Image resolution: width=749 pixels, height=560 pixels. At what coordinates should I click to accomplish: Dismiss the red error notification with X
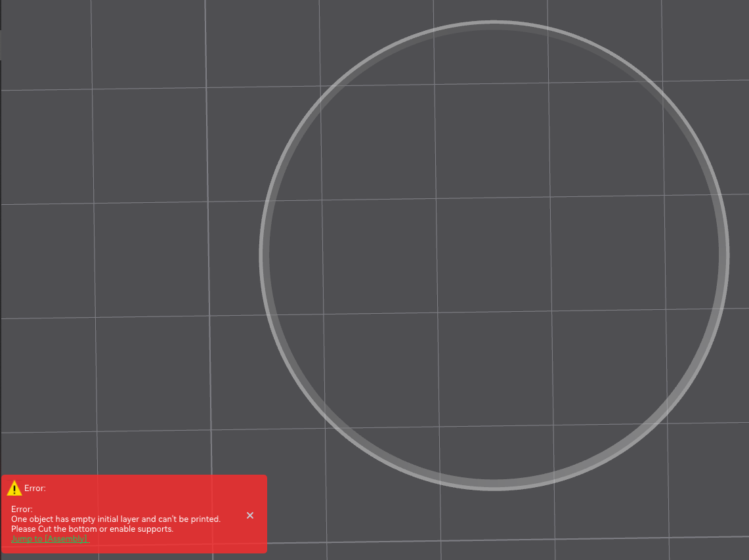pos(250,515)
